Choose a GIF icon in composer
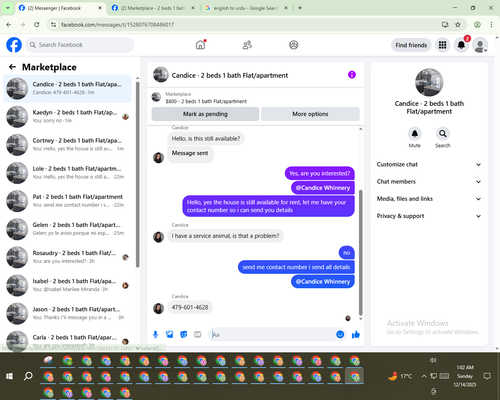 click(x=198, y=334)
